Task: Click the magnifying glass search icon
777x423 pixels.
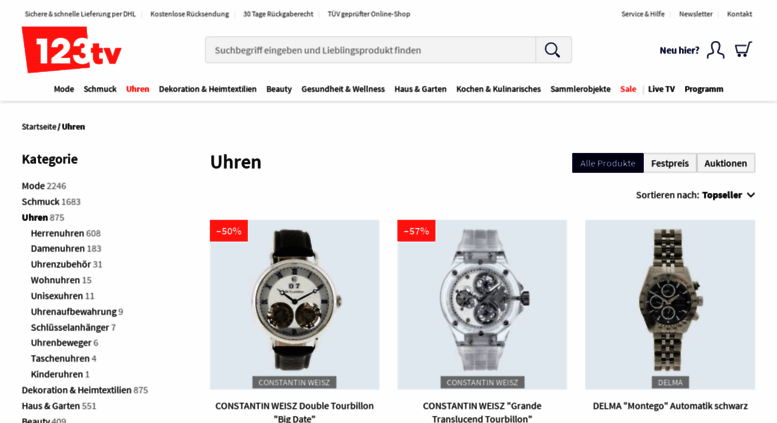Action: tap(553, 50)
